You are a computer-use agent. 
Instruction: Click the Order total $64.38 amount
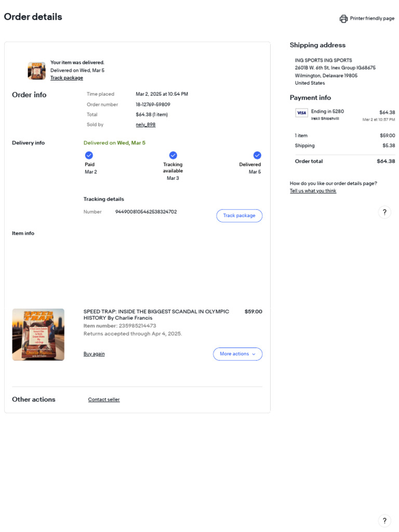tap(386, 162)
